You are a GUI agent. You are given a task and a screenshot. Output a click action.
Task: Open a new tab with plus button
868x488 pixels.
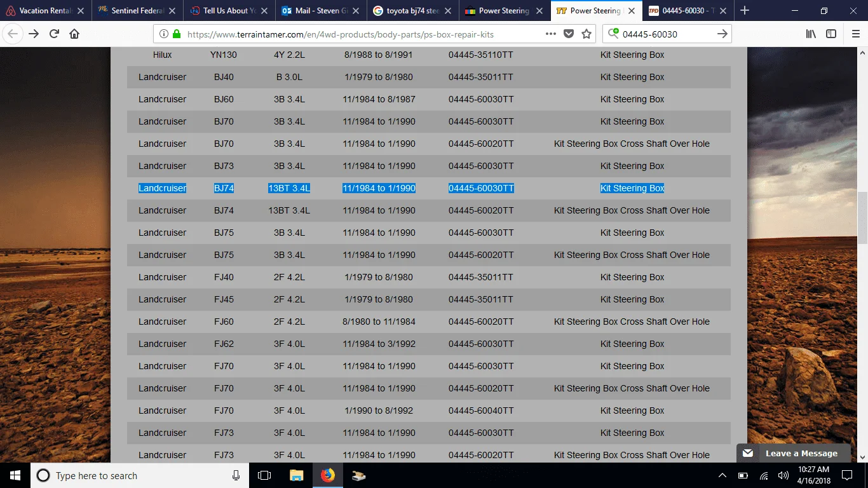(x=745, y=11)
